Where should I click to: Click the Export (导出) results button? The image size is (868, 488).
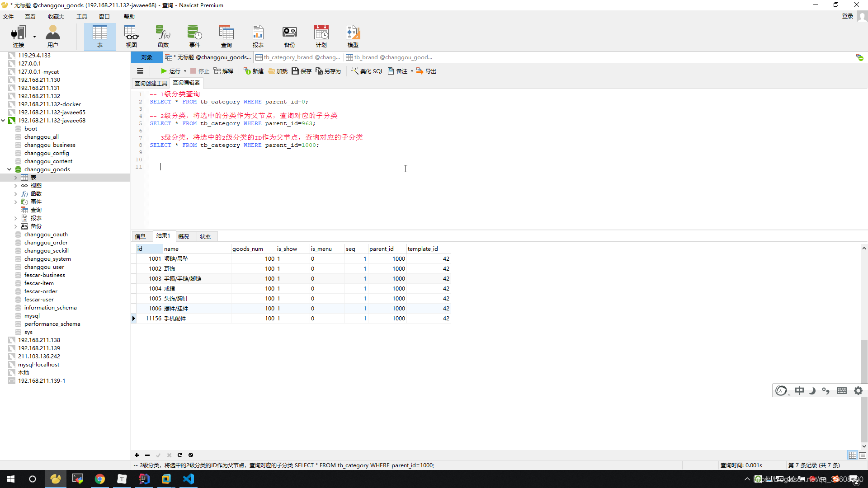426,71
